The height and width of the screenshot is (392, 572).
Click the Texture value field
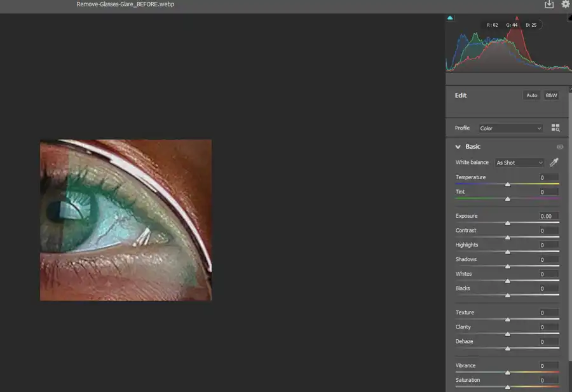pyautogui.click(x=548, y=313)
